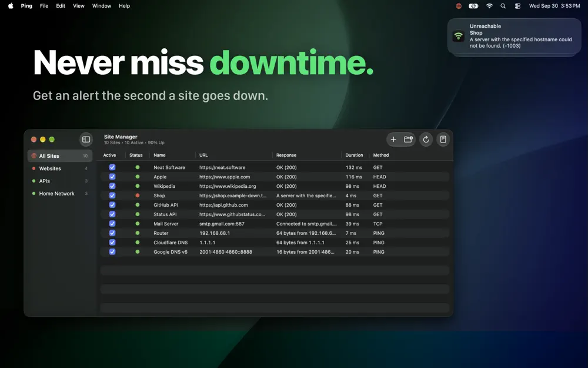Click URL https://api.github.com

coord(223,205)
